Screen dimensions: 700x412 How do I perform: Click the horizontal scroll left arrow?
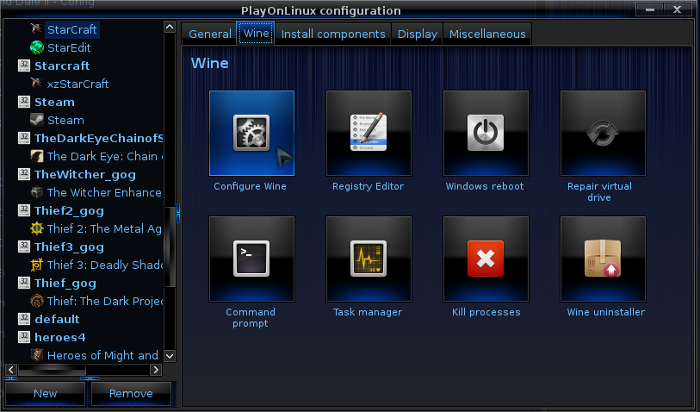[11, 369]
